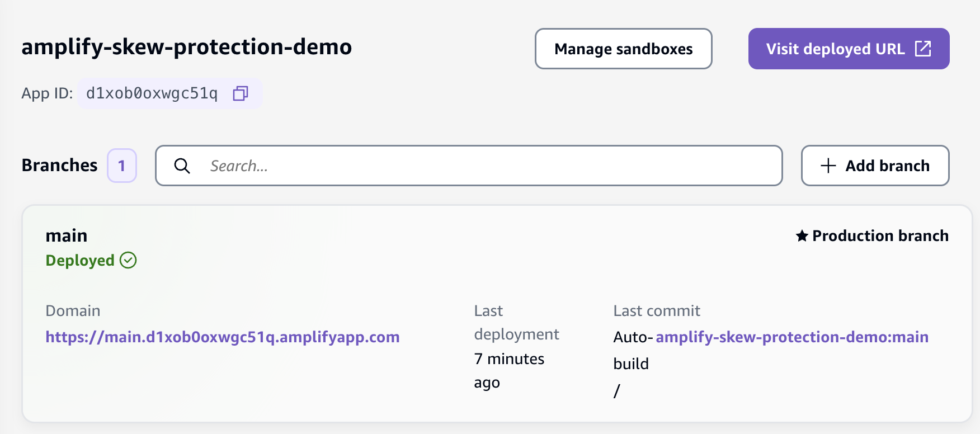Click the green checkmark next to Deployed
This screenshot has width=980, height=434.
coord(129,260)
